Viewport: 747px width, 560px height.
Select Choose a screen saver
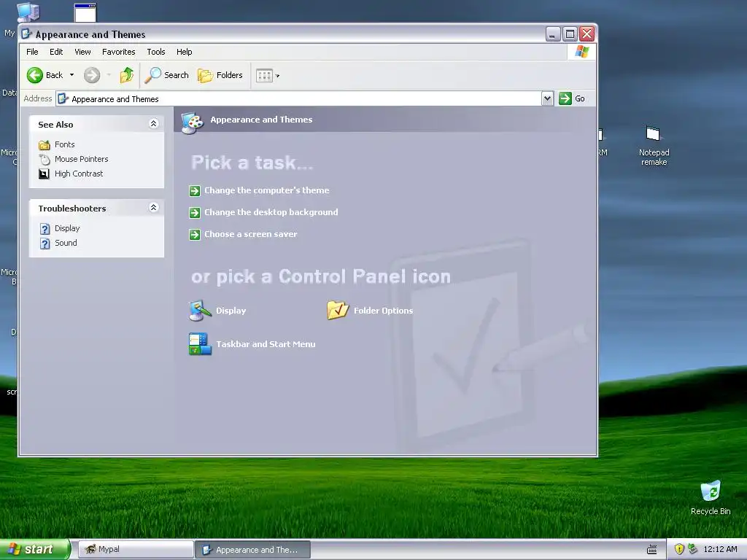pyautogui.click(x=251, y=234)
